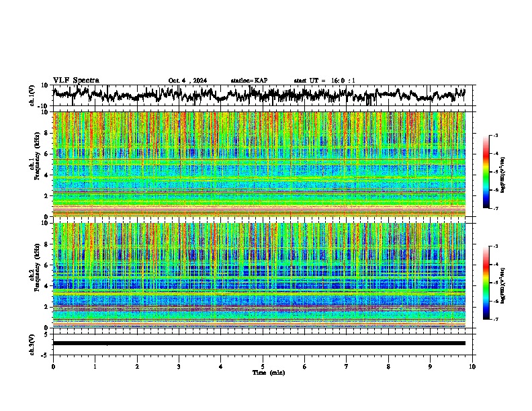Click the ch.2 "Frequency (kHz)" axis label
Image resolution: width=532 pixels, height=411 pixels.
[x=37, y=267]
